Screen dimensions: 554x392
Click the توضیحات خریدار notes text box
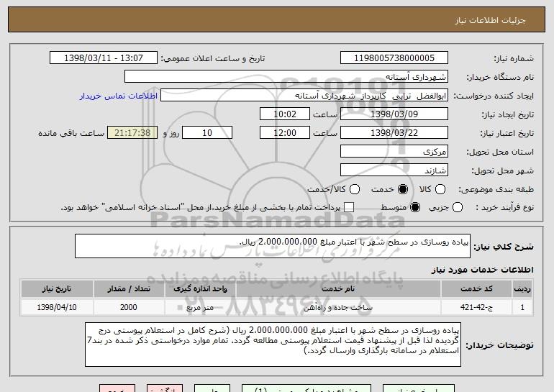tap(273, 345)
